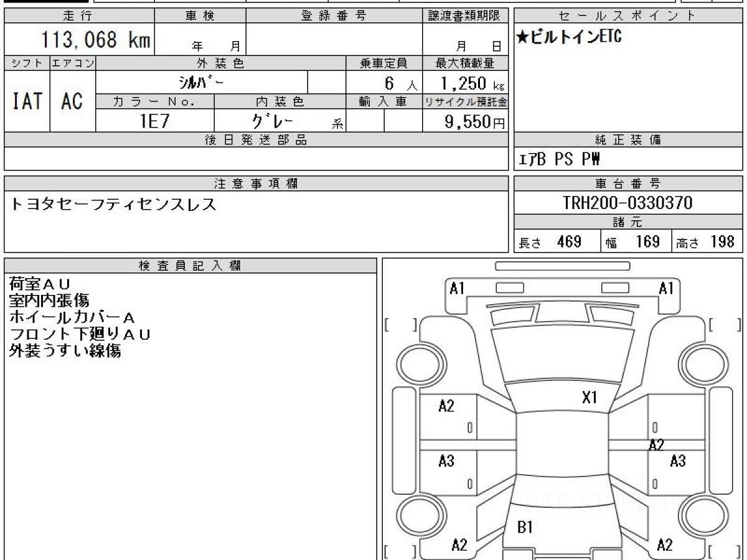
Task: Select the inspector note 荷室AU
Action: (40, 284)
